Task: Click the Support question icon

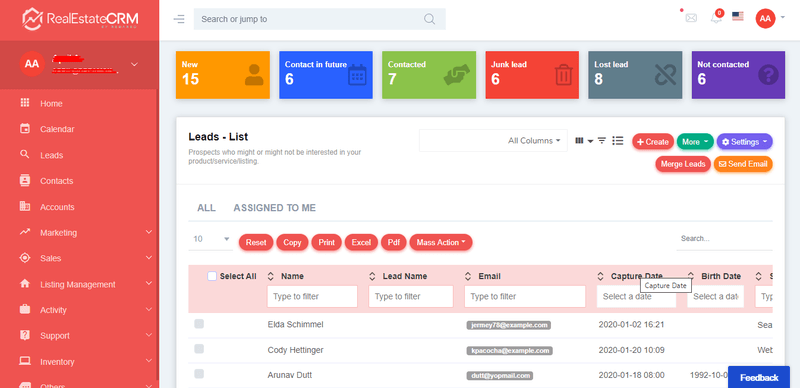Action: (x=24, y=335)
